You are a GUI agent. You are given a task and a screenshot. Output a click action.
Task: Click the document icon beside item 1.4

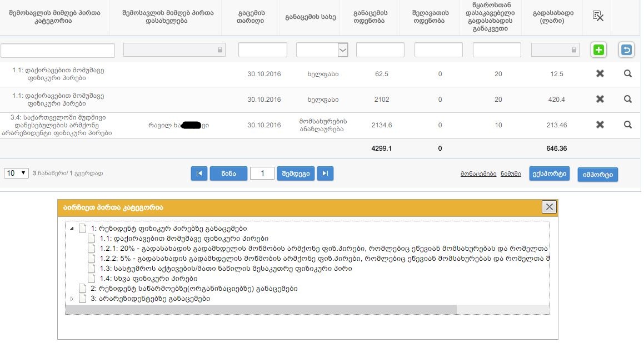92,279
